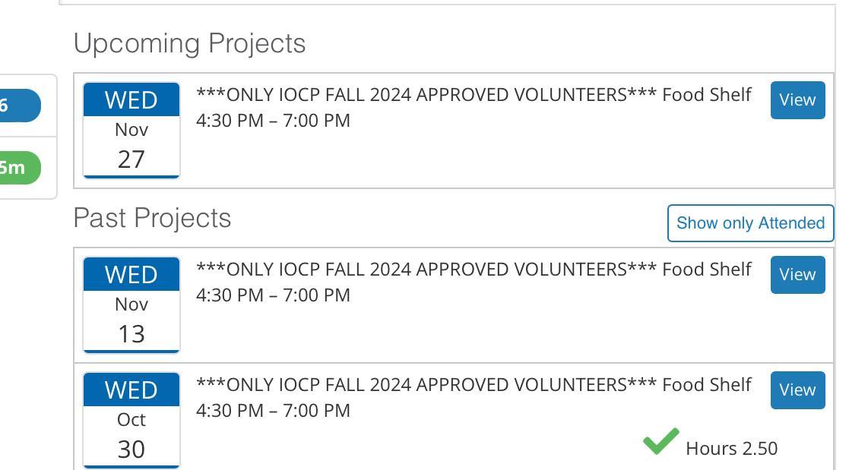The width and height of the screenshot is (868, 470).
Task: Open the Nov 27 Food Shelf project title
Action: pyautogui.click(x=474, y=95)
